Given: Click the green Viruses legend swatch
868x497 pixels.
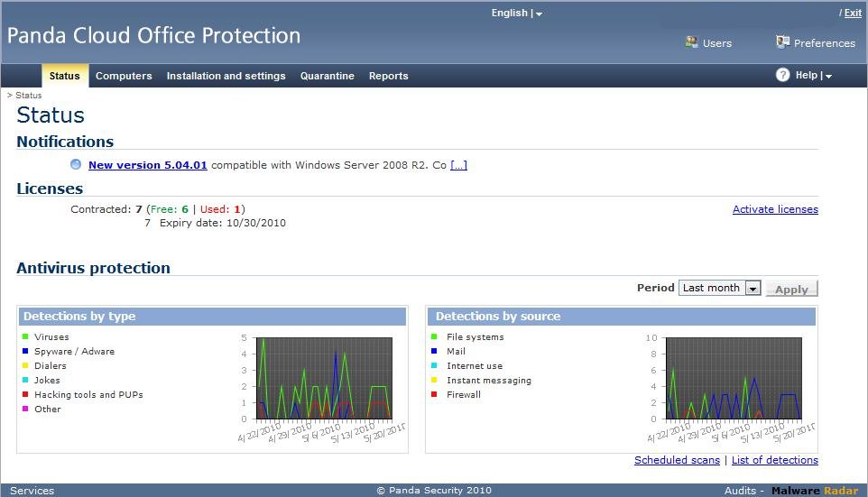Looking at the screenshot, I should (x=26, y=337).
